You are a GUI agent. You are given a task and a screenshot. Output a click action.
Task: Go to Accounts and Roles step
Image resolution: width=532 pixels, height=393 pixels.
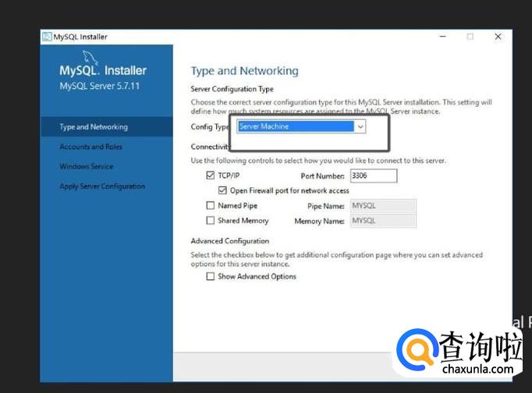[90, 147]
